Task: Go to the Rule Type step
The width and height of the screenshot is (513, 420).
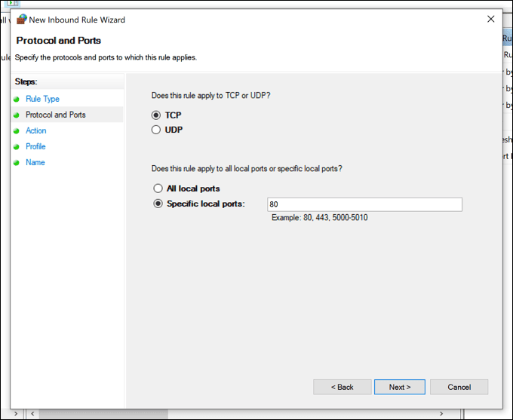Action: [x=42, y=99]
